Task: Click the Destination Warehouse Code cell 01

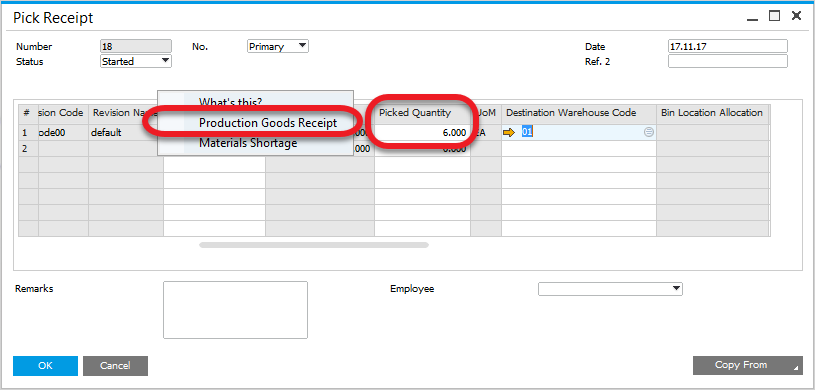Action: 579,133
